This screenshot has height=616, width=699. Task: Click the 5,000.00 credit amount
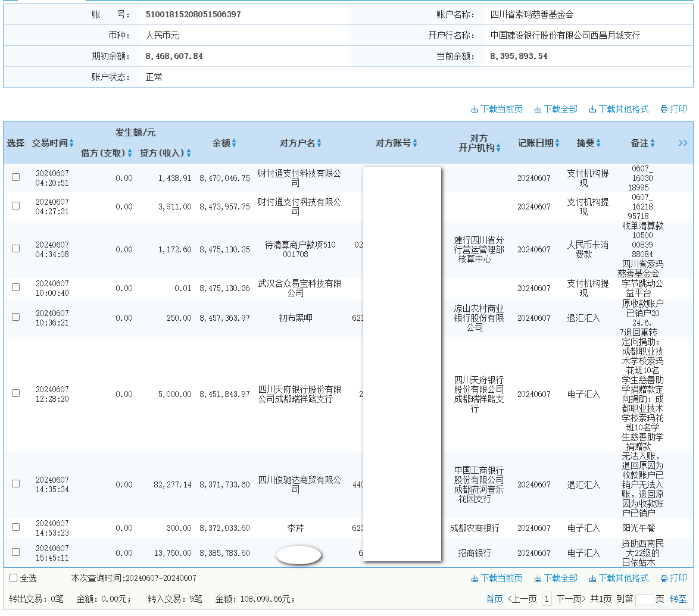pyautogui.click(x=174, y=394)
